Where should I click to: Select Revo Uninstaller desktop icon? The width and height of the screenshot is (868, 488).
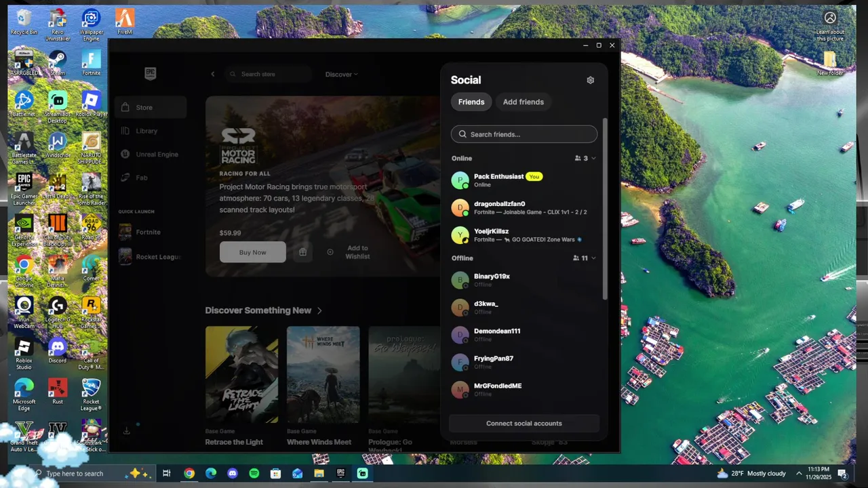point(58,25)
